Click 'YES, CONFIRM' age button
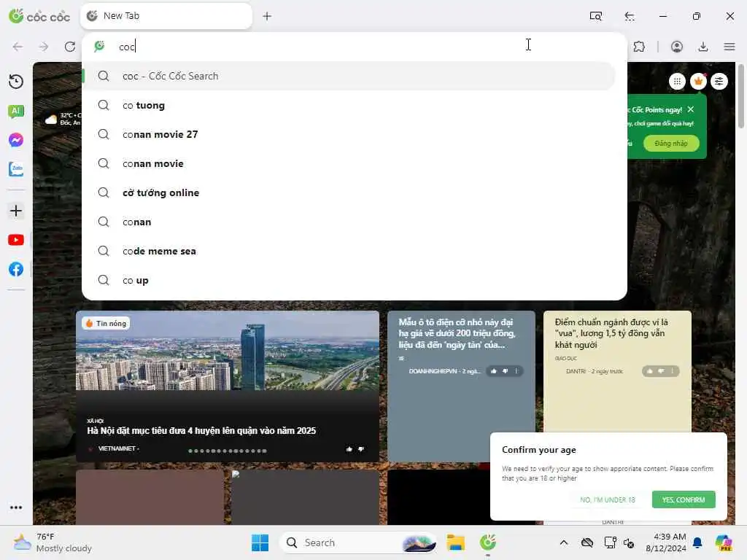Viewport: 747px width, 560px height. (x=683, y=499)
